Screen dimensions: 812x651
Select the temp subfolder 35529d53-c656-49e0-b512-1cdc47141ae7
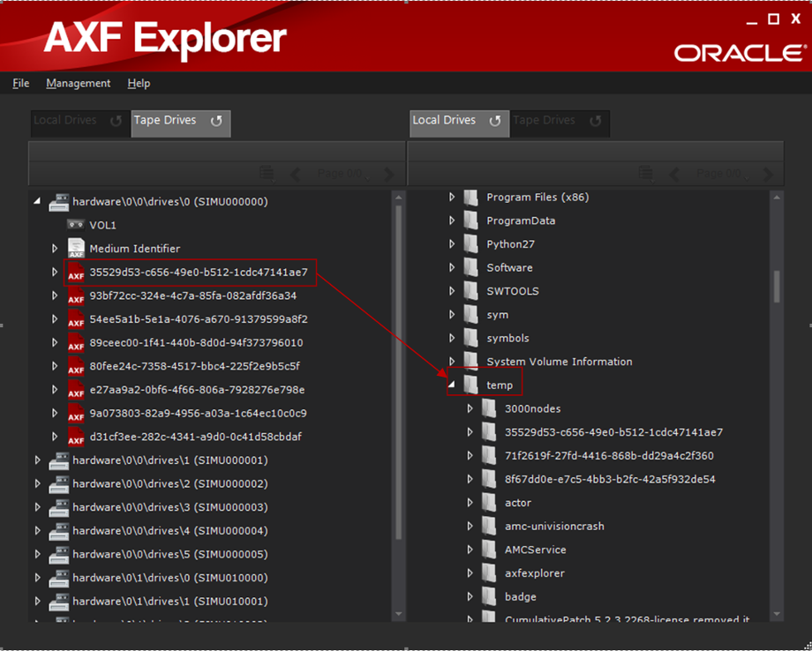[613, 432]
